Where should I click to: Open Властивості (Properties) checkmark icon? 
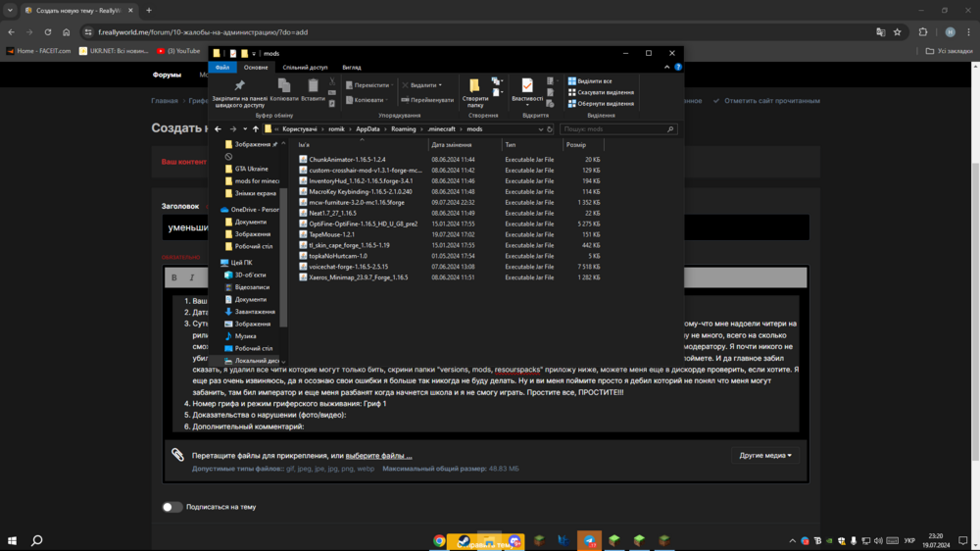pyautogui.click(x=527, y=86)
